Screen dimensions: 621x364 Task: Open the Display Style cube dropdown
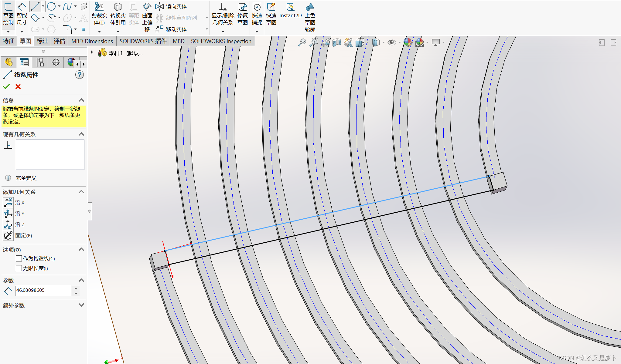click(384, 42)
